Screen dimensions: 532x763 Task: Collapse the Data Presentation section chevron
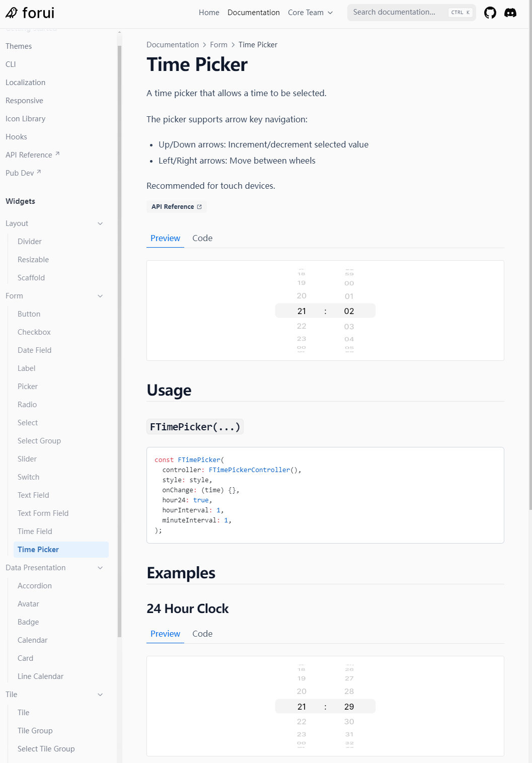(x=100, y=568)
